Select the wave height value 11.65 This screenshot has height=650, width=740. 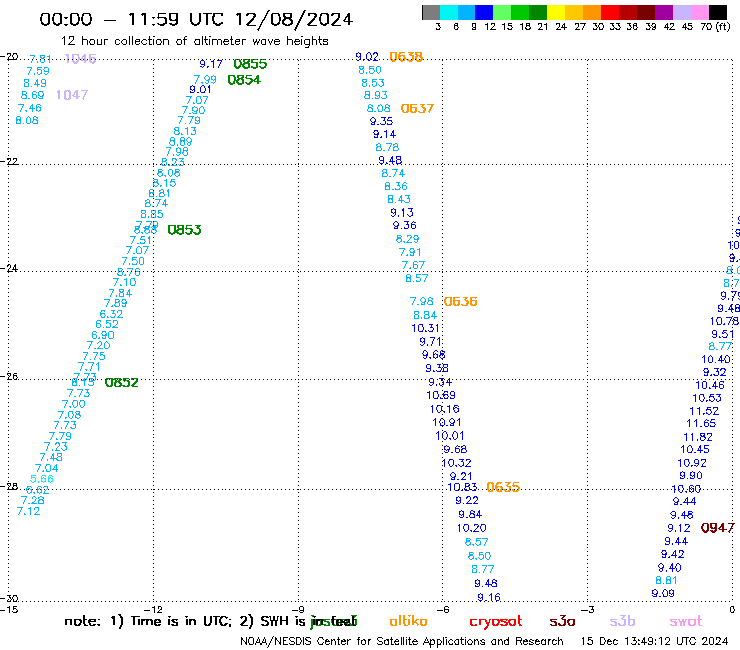coord(701,423)
